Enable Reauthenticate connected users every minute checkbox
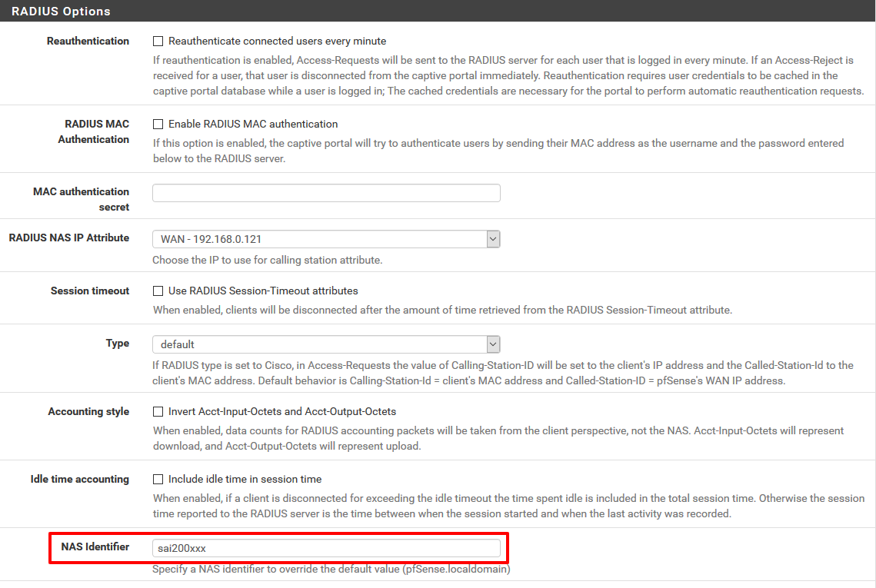Screen dimensions: 876x588 coord(158,42)
